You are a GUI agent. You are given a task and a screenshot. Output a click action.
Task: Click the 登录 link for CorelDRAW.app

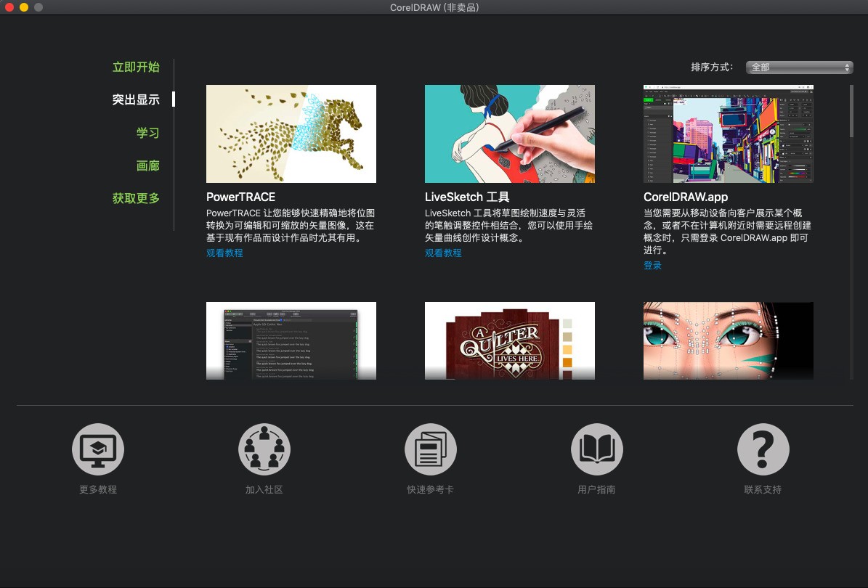(652, 265)
